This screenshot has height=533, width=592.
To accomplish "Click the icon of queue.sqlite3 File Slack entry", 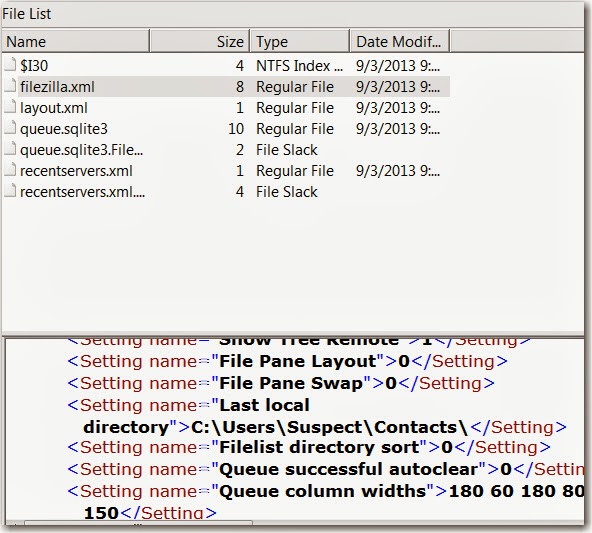I will pos(10,149).
